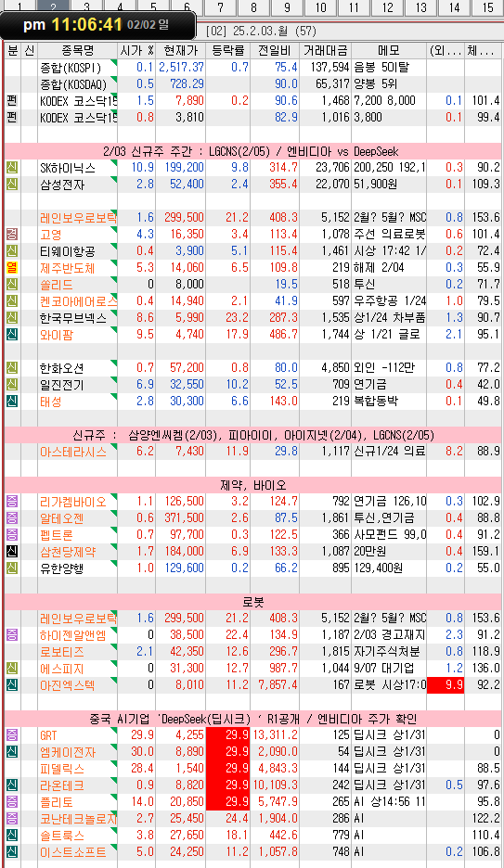This screenshot has width=504, height=868.
Task: Switch to watchlist tab 15
Action: (487, 7)
